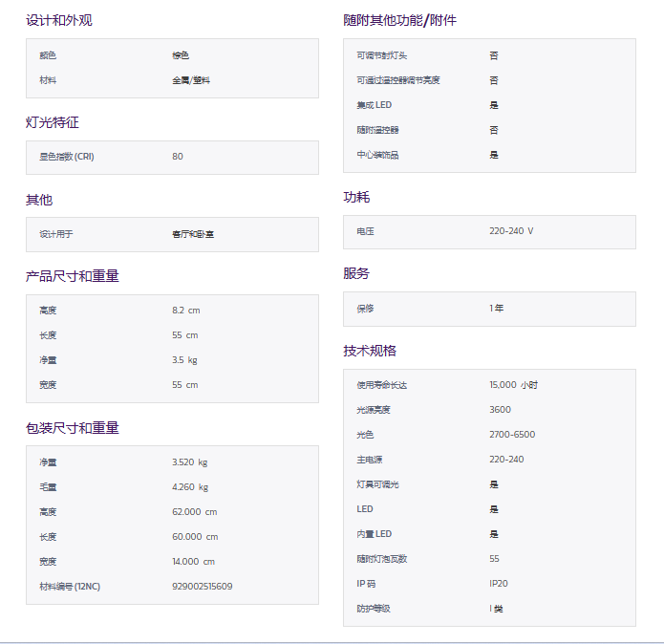Click the package height 62.000 cm
Image resolution: width=664 pixels, height=644 pixels.
point(195,512)
